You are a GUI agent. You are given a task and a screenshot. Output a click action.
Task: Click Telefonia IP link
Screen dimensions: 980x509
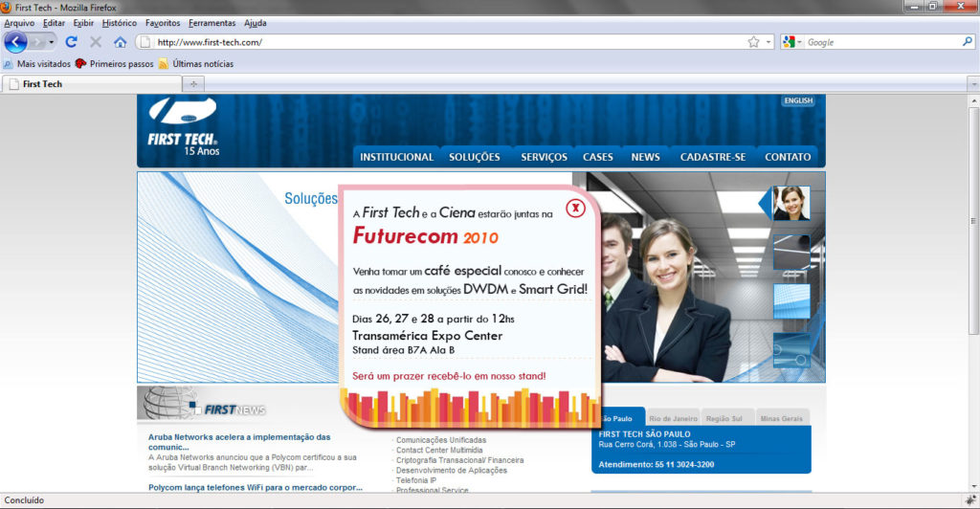[x=415, y=480]
